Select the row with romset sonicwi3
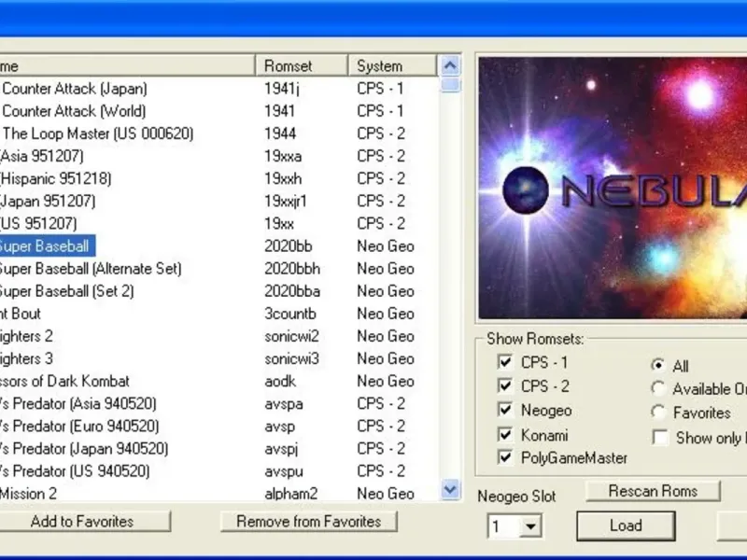This screenshot has width=747, height=560. [x=218, y=358]
